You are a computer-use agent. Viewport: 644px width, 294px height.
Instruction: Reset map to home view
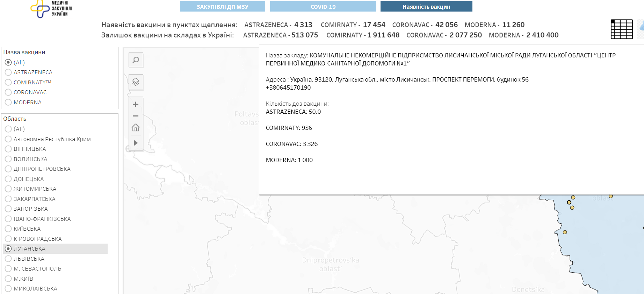click(x=136, y=128)
